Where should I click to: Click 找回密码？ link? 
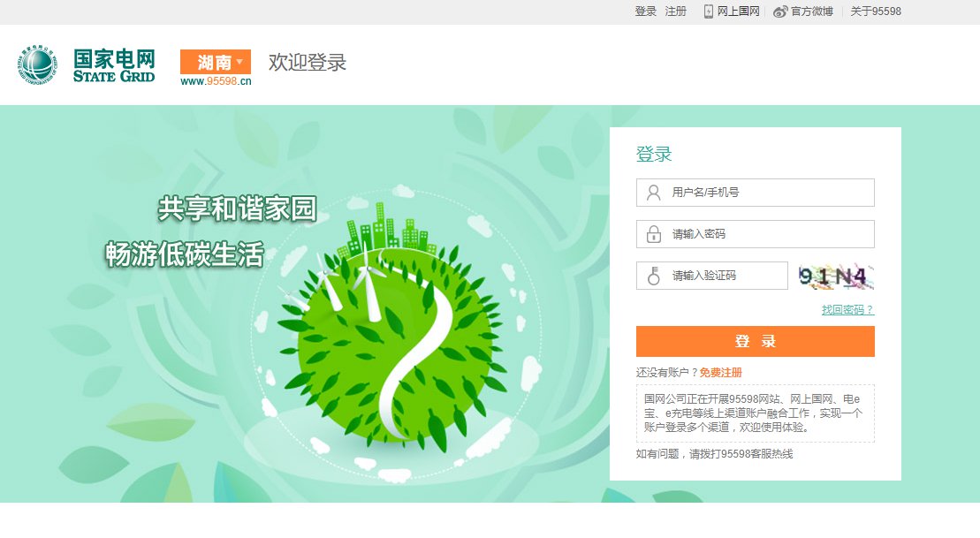point(847,310)
